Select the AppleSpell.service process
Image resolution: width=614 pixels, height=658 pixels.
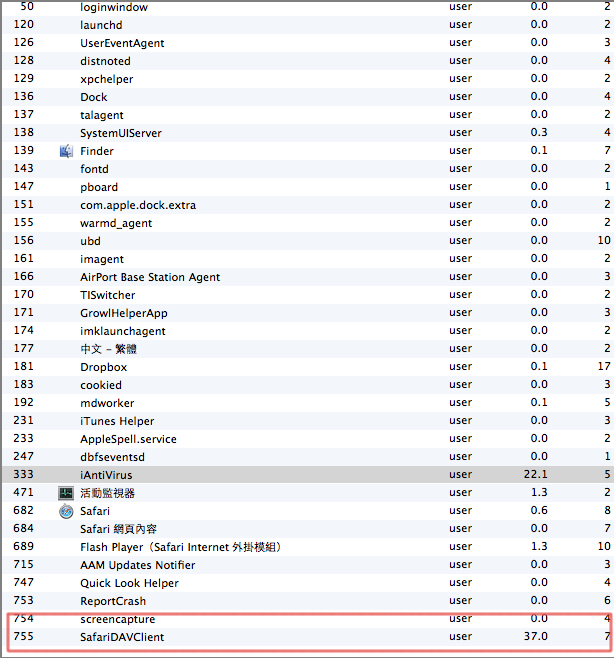pos(128,439)
